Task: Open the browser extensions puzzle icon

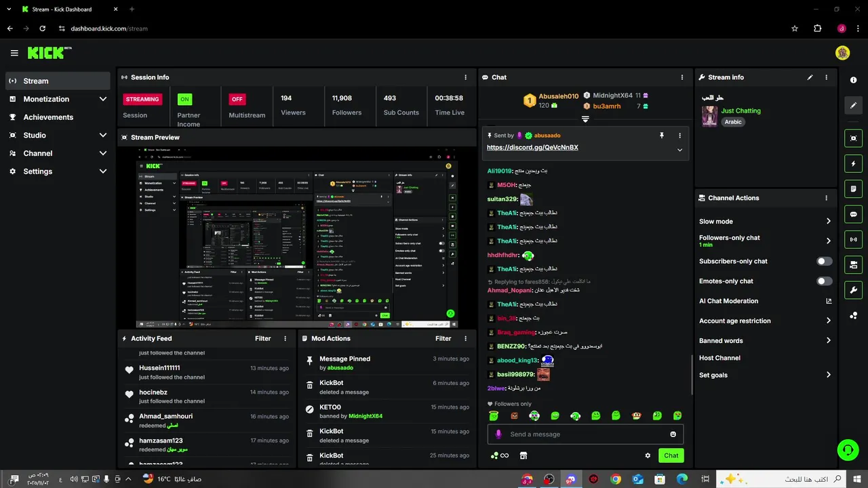Action: (817, 28)
